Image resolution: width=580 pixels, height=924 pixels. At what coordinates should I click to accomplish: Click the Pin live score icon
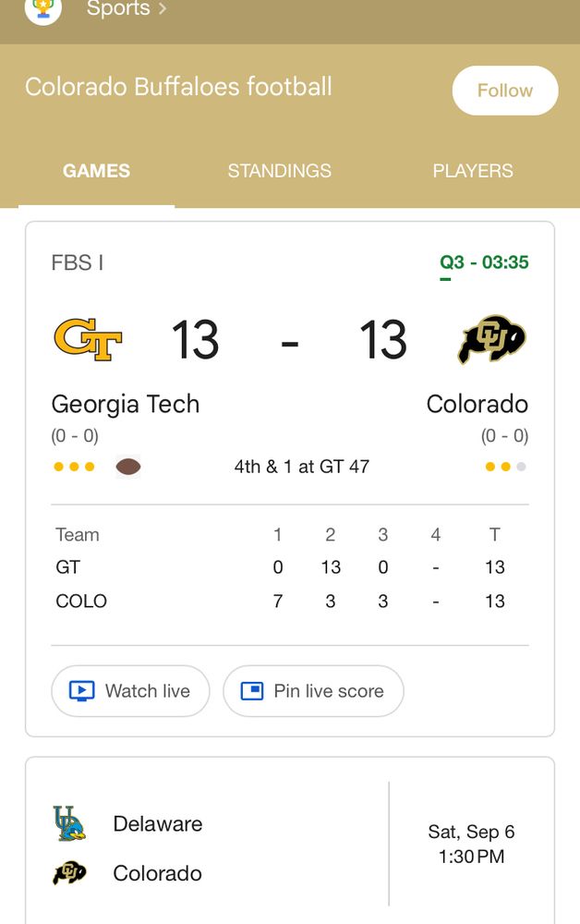(252, 690)
